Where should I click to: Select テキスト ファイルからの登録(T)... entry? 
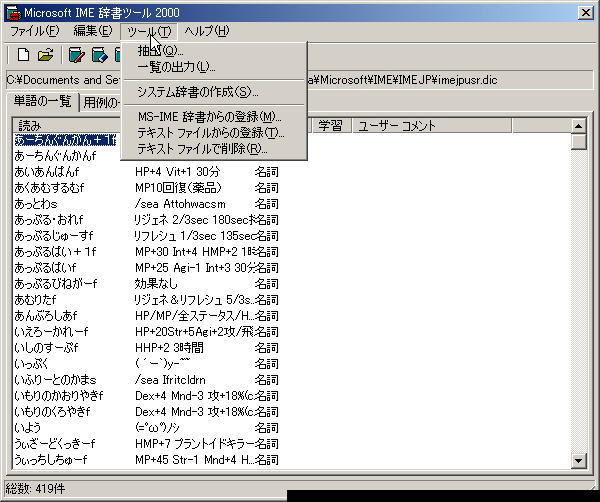[214, 132]
